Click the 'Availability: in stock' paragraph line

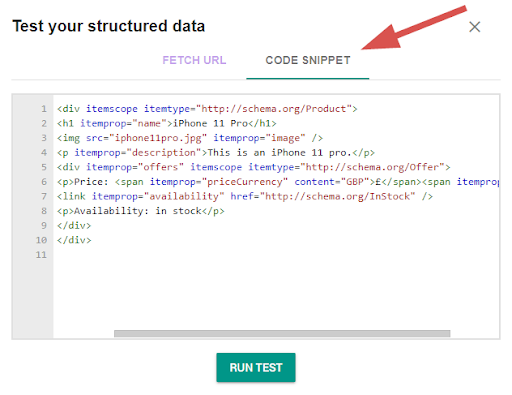[140, 211]
